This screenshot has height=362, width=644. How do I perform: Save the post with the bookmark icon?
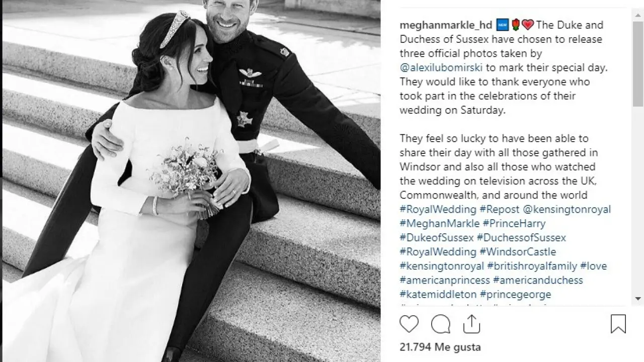[618, 324]
